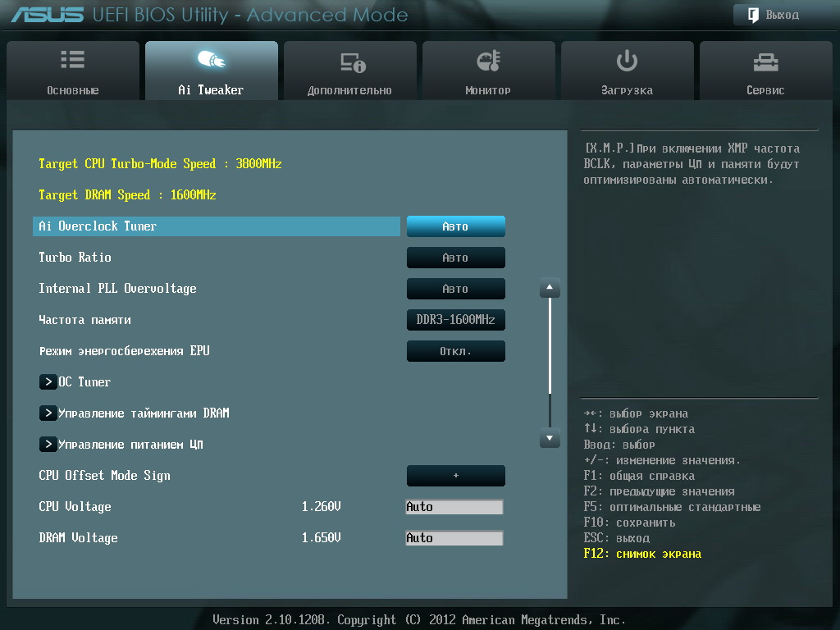The width and height of the screenshot is (840, 630).
Task: Select the CPU Offset Mode Sign label
Action: [x=104, y=476]
